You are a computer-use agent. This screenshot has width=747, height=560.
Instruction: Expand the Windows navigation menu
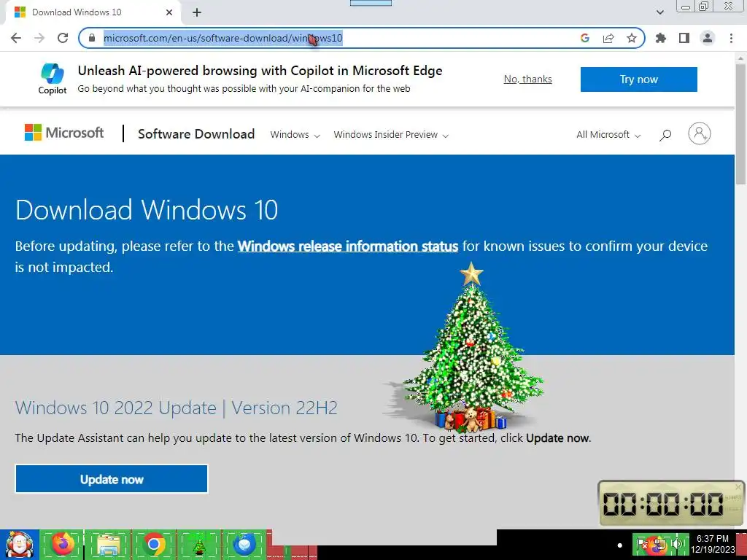(x=295, y=135)
